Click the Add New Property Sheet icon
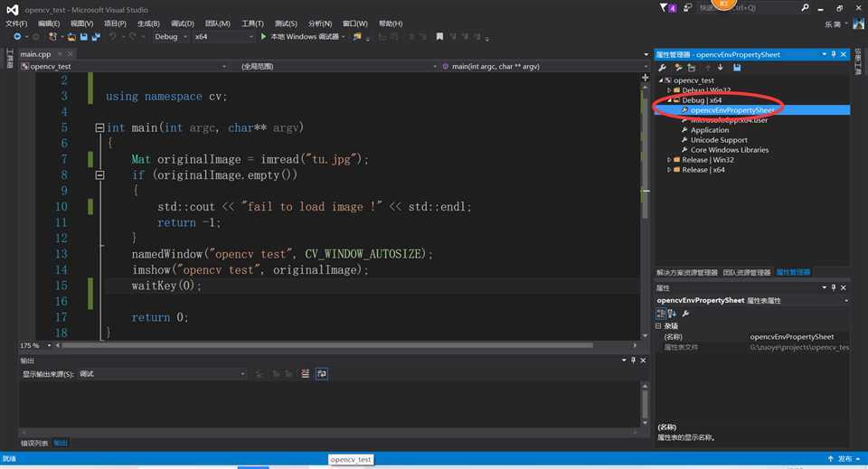 pyautogui.click(x=676, y=68)
